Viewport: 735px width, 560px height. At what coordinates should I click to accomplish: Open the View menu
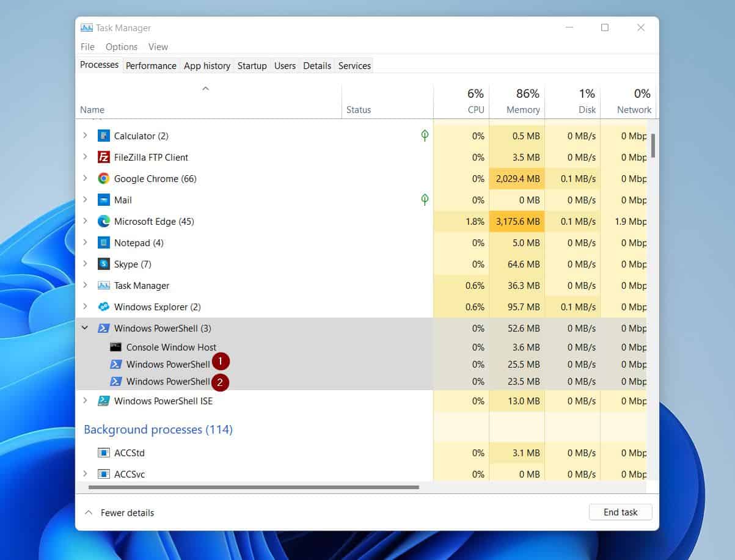(158, 46)
